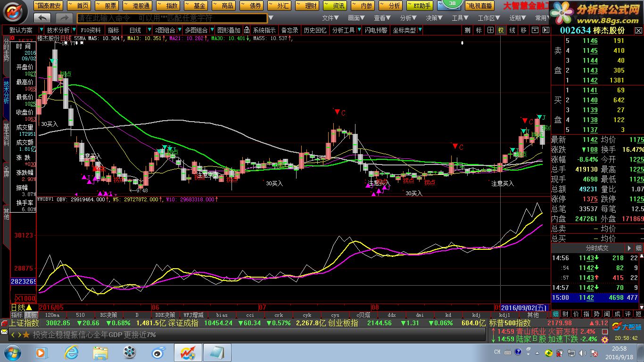
Task: Click the 基金 button
Action: tap(196, 6)
